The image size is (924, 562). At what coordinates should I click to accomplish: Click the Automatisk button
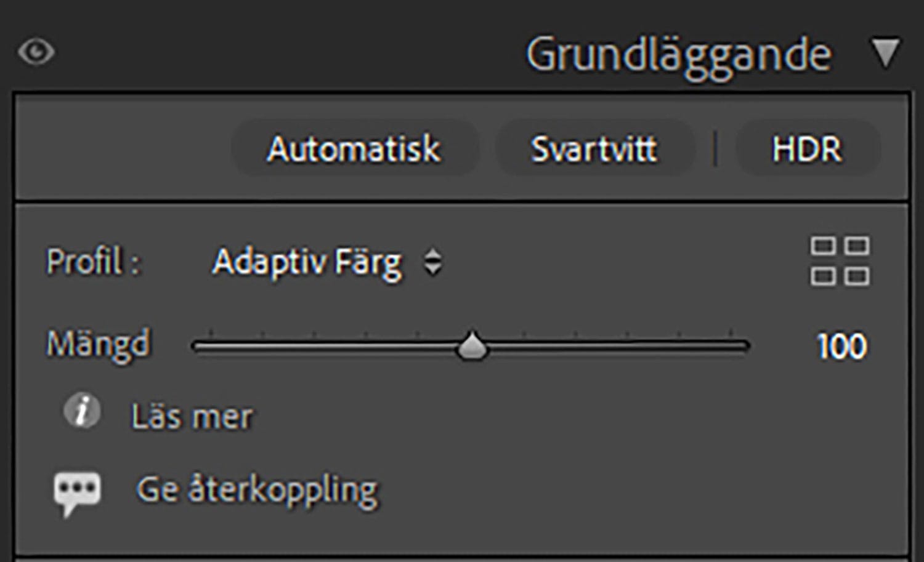354,149
